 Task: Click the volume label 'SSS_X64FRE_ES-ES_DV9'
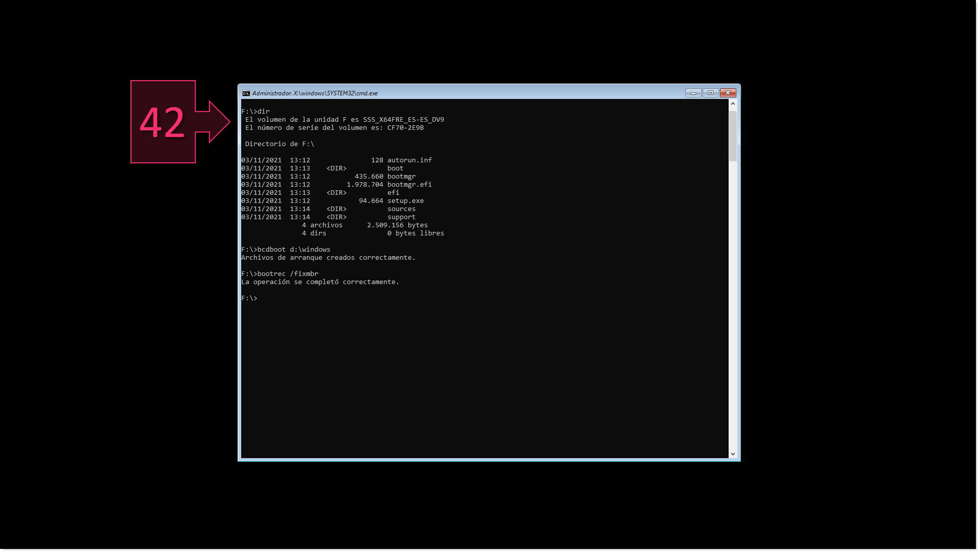[x=403, y=120]
